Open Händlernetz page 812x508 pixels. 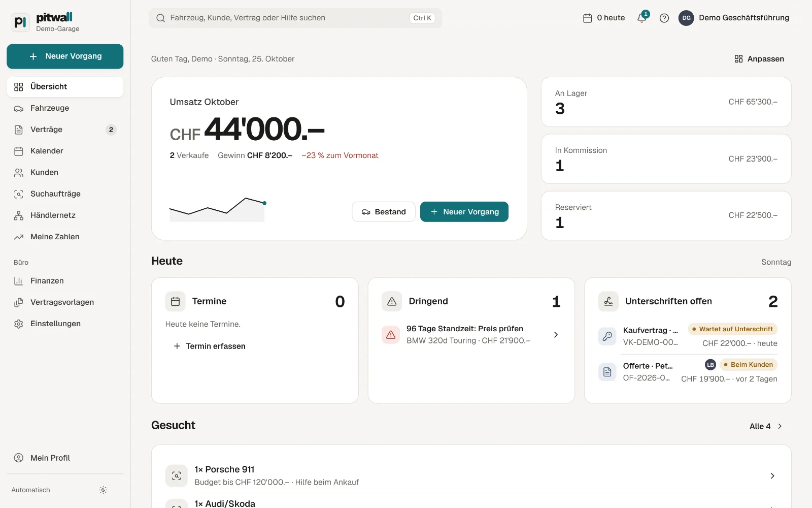click(x=65, y=215)
